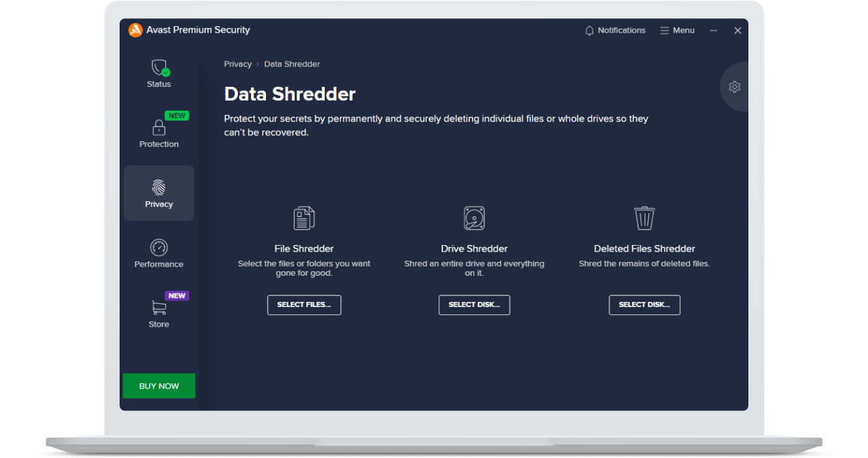
Task: Click the NEW badge on Protection
Action: click(x=176, y=116)
